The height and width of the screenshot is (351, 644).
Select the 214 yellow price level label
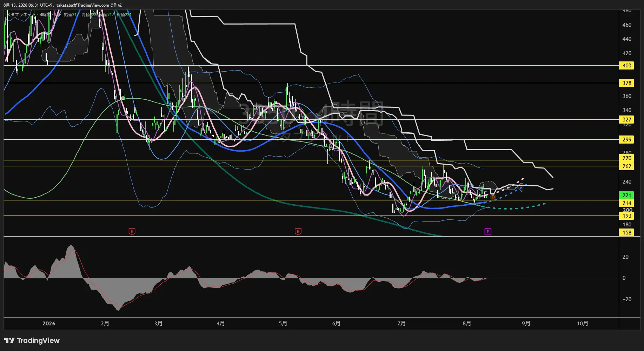[627, 203]
